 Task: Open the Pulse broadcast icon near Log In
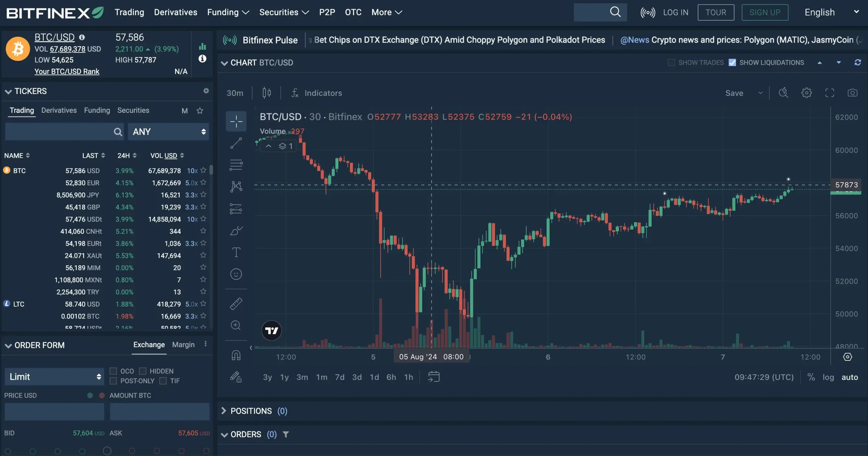(x=648, y=13)
